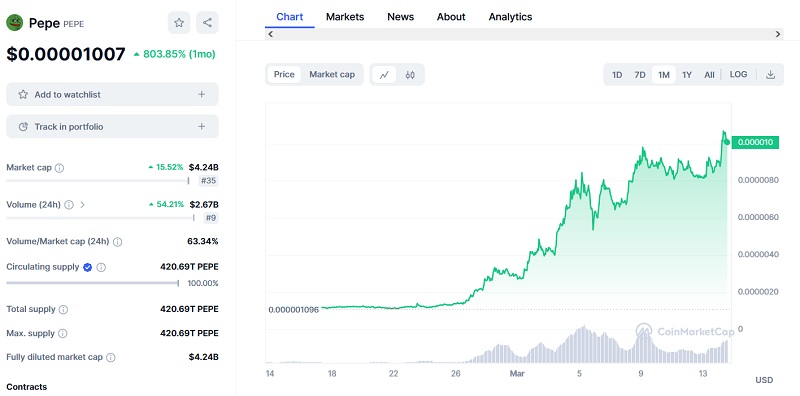Enable LOG scale on chart

click(x=738, y=75)
